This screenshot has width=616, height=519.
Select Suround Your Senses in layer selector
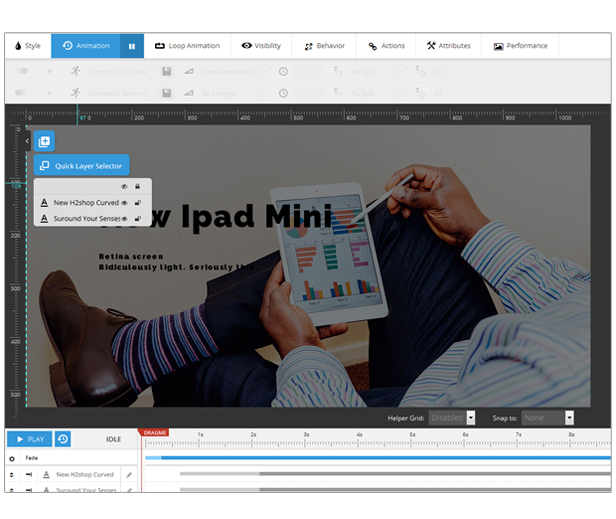[87, 219]
